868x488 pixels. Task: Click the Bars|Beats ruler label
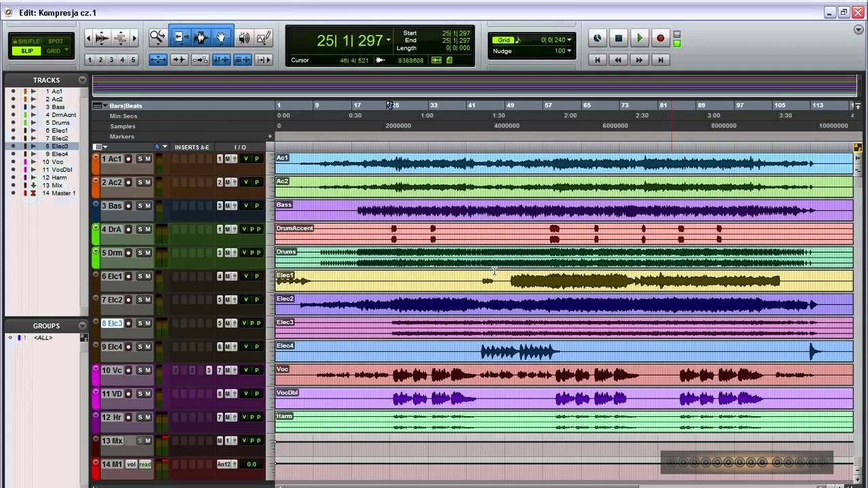click(125, 106)
